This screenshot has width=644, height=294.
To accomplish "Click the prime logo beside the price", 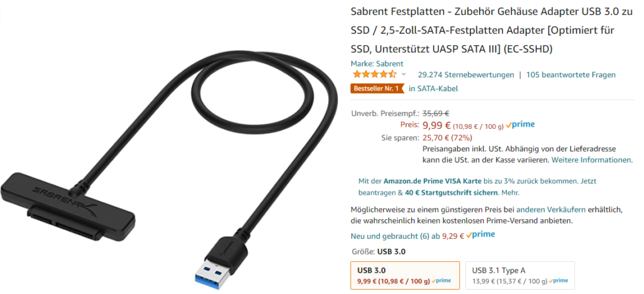I will point(520,125).
